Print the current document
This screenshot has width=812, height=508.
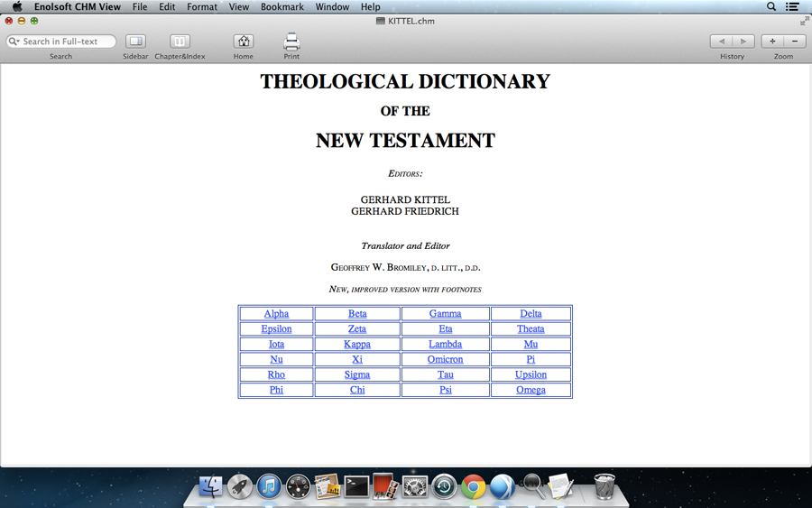(x=291, y=42)
